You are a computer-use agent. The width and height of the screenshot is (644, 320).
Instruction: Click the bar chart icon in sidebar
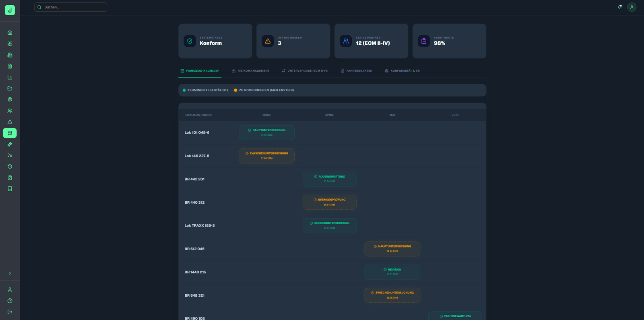[10, 77]
